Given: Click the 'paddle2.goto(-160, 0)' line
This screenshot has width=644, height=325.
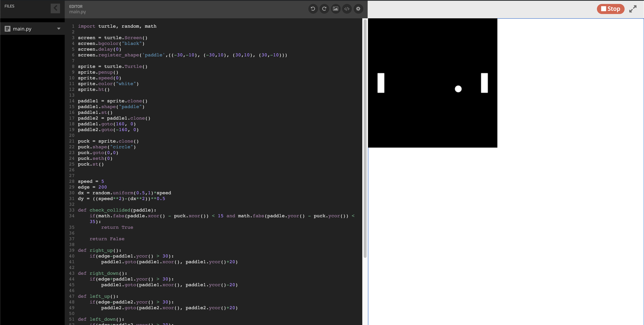Looking at the screenshot, I should click(108, 130).
